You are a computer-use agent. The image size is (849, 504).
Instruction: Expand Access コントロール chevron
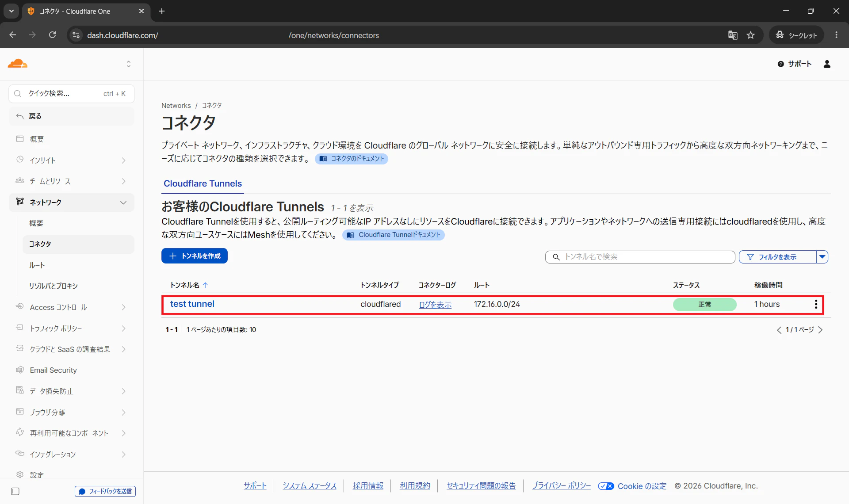tap(123, 307)
